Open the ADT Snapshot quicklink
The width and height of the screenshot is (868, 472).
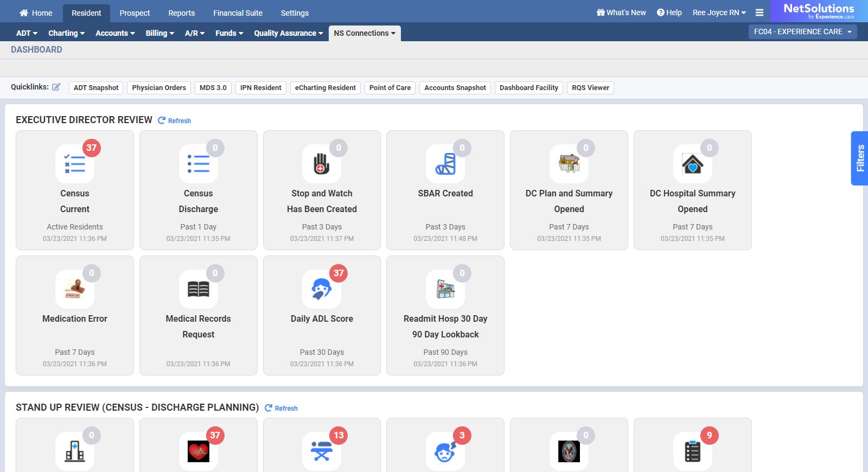click(x=96, y=88)
